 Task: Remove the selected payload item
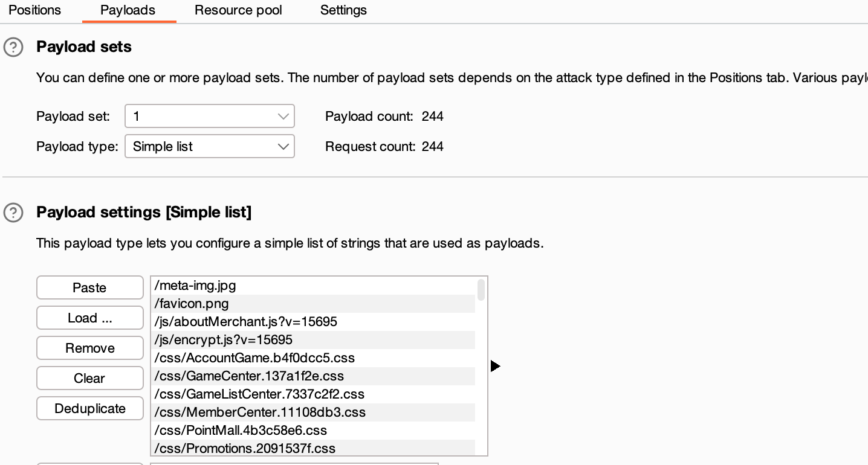(x=89, y=348)
